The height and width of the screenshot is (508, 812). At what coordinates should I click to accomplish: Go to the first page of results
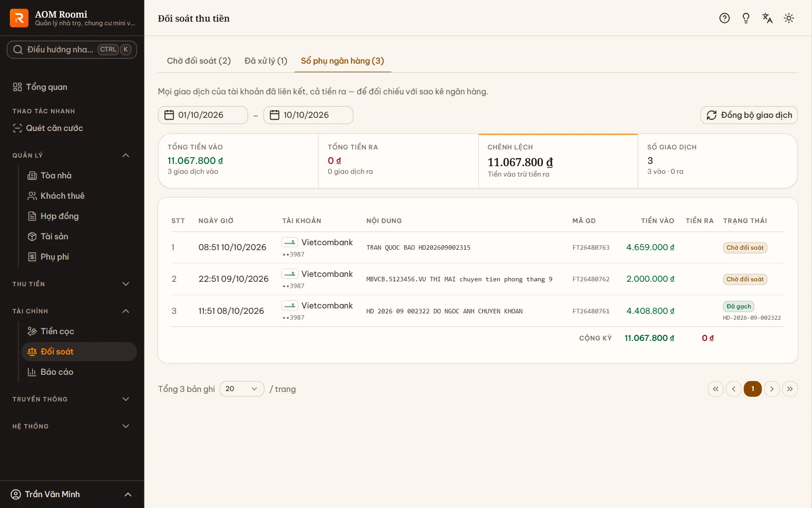[x=715, y=389]
